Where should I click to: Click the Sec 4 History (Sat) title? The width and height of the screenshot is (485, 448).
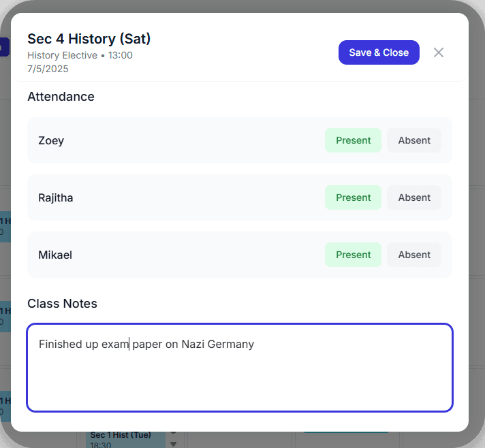89,39
